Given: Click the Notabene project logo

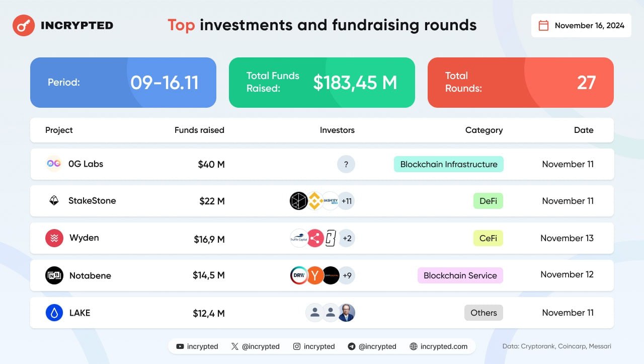Looking at the screenshot, I should tap(54, 275).
